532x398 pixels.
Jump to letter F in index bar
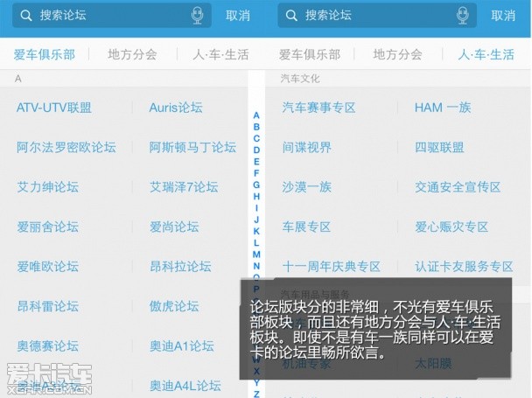[256, 173]
